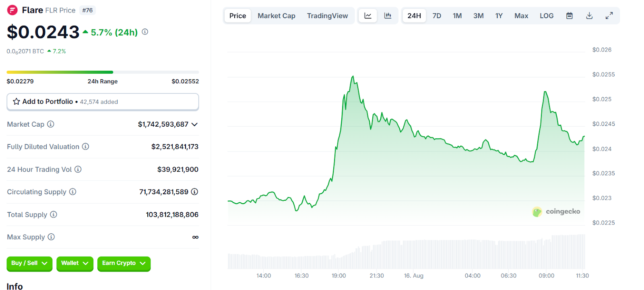
Task: Select the 7D time range
Action: pyautogui.click(x=437, y=16)
